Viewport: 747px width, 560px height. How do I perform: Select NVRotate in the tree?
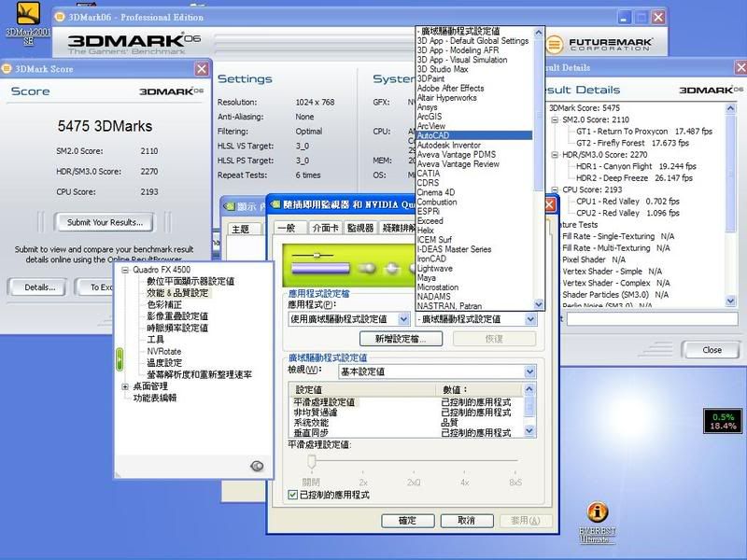164,352
